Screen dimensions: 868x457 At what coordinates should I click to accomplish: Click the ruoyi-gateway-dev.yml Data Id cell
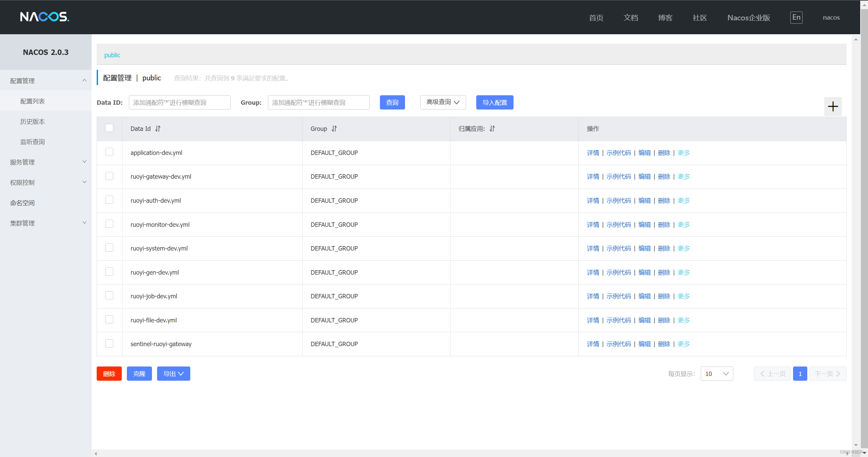[x=212, y=177]
